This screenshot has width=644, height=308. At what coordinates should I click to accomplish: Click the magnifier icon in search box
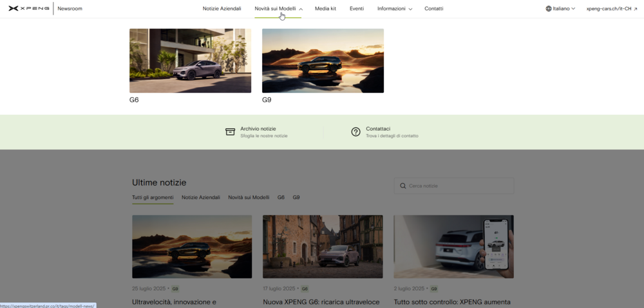coord(403,186)
